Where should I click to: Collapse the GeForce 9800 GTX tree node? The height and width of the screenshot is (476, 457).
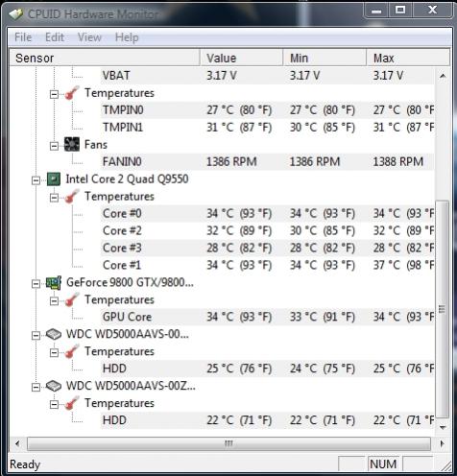click(x=36, y=284)
